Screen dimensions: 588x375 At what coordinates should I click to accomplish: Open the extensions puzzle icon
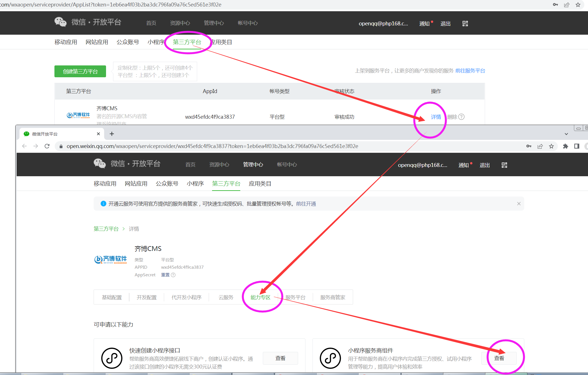pos(565,146)
